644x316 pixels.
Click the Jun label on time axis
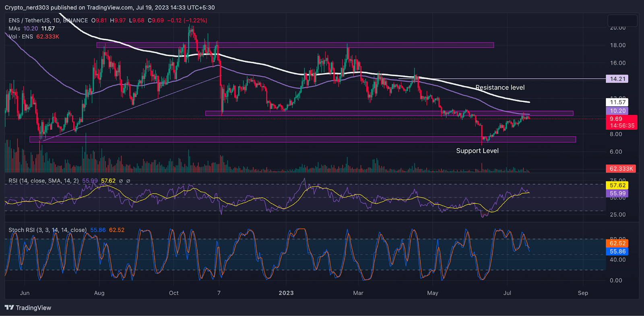click(x=25, y=293)
